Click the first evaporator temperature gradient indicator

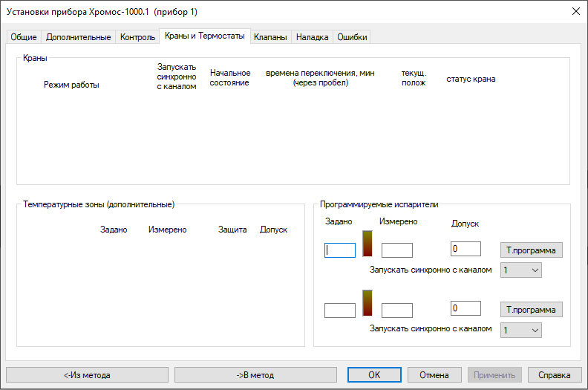click(x=367, y=244)
